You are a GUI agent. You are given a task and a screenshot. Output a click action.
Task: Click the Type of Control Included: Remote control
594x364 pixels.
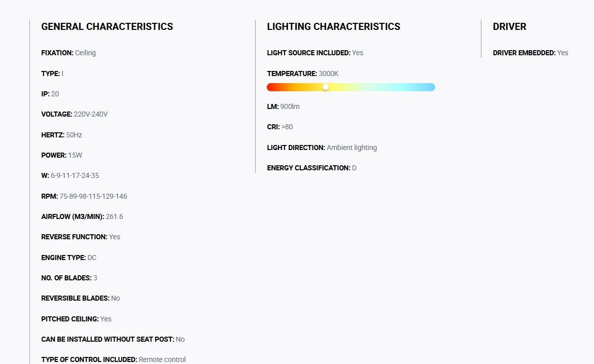tap(114, 359)
